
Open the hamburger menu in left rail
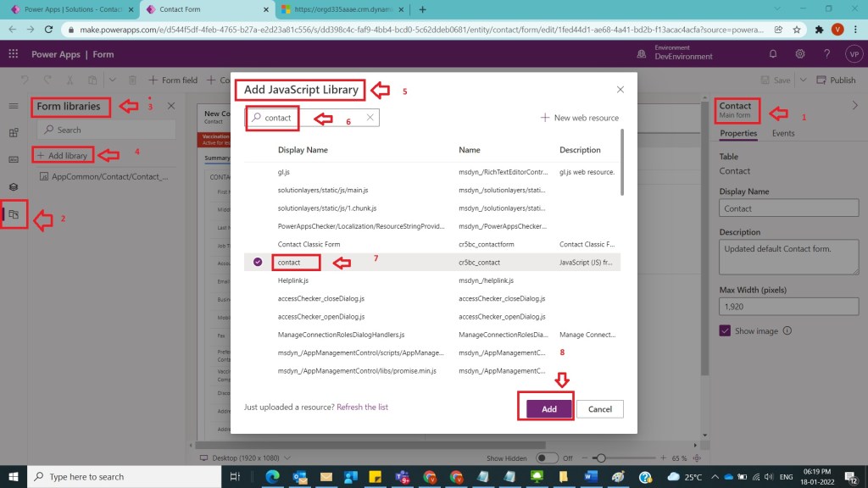coord(14,106)
